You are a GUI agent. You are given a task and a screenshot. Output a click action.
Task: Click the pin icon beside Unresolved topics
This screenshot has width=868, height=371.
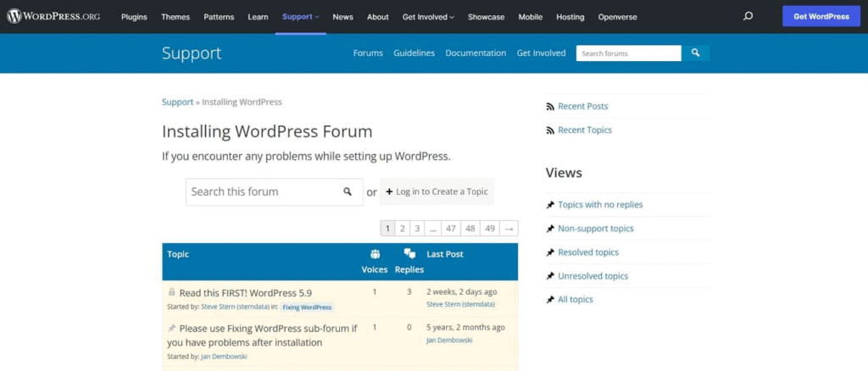tap(550, 276)
